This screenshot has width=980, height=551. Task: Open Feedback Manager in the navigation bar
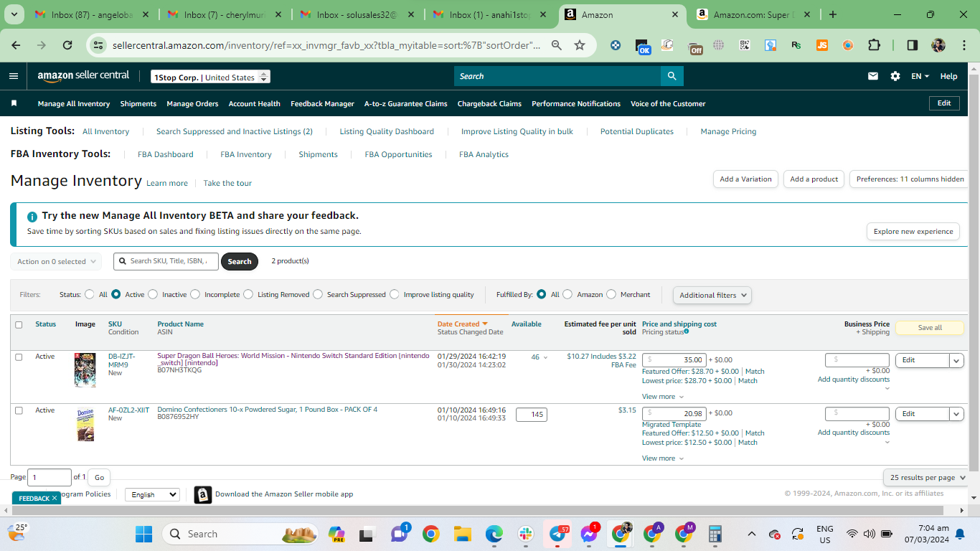click(322, 103)
